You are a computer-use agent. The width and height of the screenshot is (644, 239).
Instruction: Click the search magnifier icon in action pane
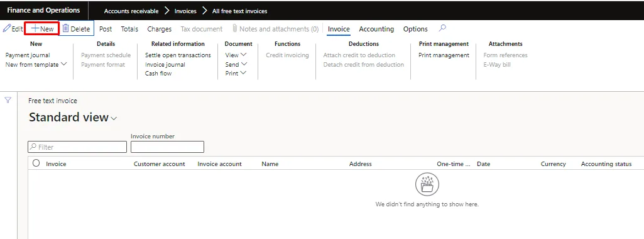(x=442, y=28)
